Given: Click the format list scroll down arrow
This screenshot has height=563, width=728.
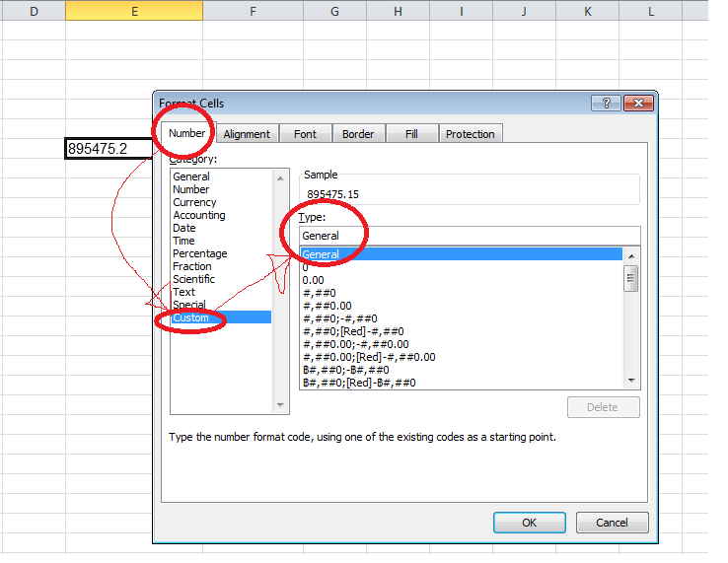Looking at the screenshot, I should click(x=631, y=381).
